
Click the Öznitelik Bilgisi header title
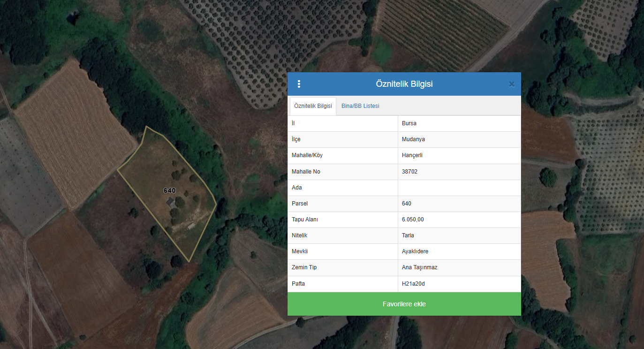[404, 84]
